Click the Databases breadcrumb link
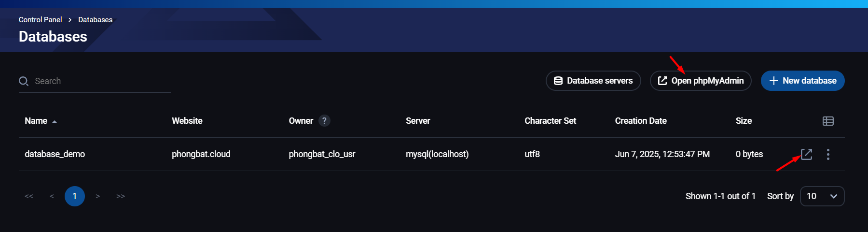Viewport: 868px width, 232px height. (x=95, y=20)
